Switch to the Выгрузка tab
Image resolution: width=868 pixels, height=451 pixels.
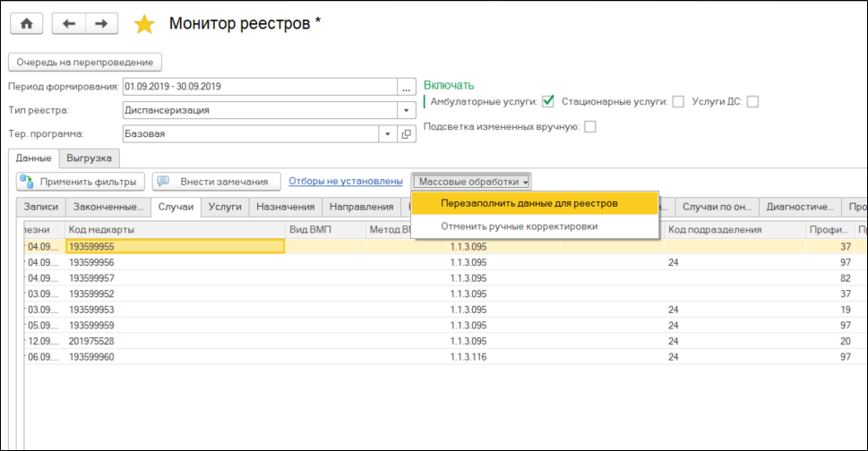click(x=89, y=158)
